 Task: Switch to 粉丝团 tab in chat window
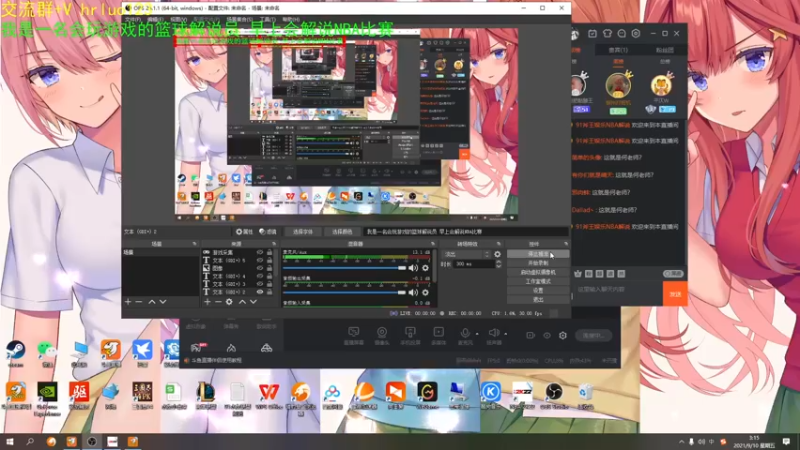[664, 50]
